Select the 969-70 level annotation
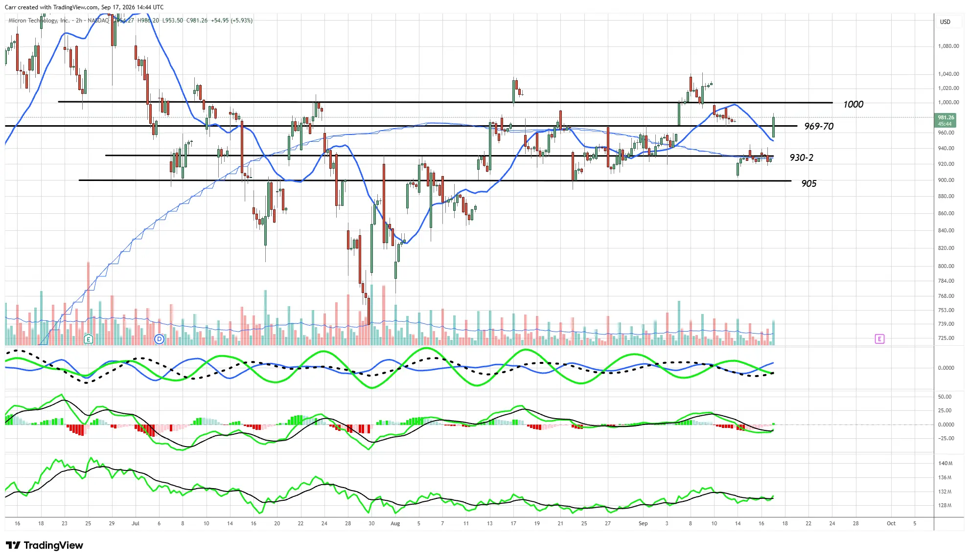This screenshot has width=969, height=560. point(819,126)
